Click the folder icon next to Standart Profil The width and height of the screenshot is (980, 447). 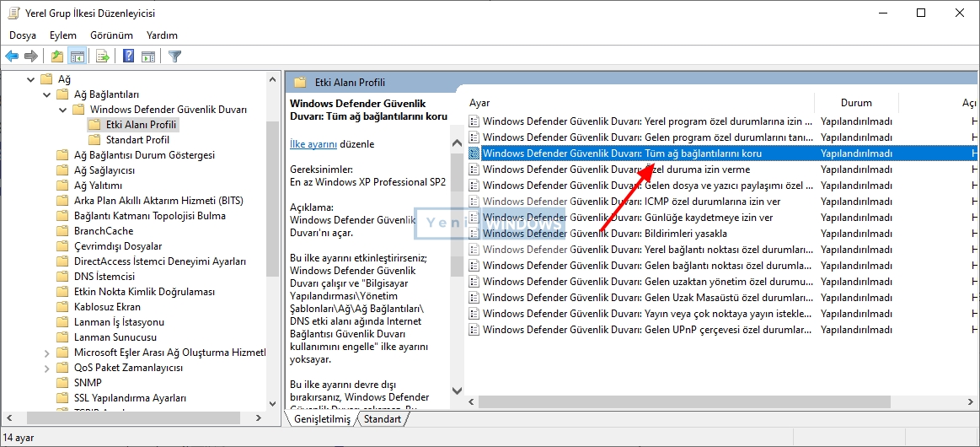[94, 139]
